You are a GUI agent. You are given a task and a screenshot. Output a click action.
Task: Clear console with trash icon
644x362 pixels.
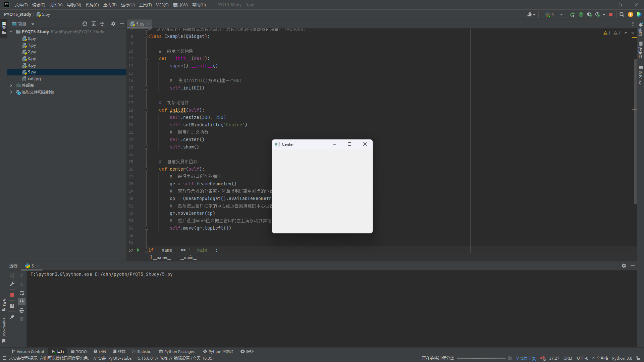tap(22, 319)
